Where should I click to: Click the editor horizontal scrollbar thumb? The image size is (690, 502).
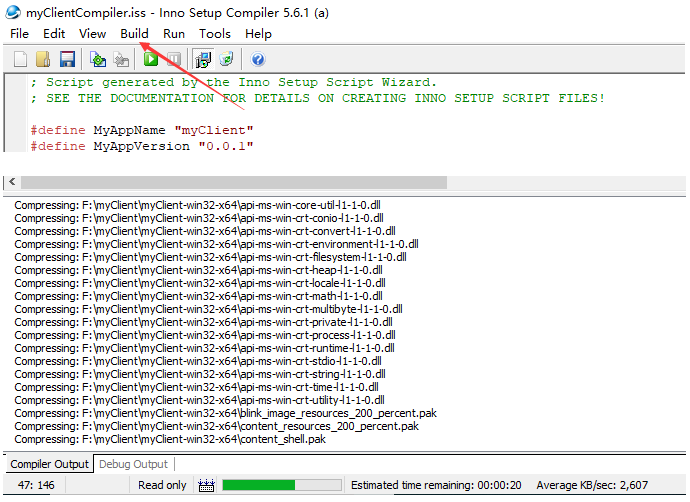pos(234,182)
